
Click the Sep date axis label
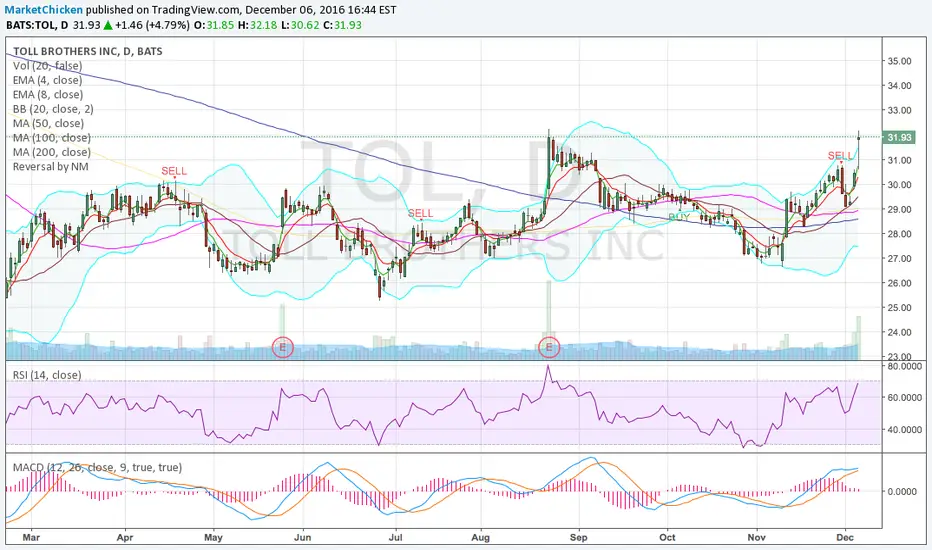(x=578, y=538)
